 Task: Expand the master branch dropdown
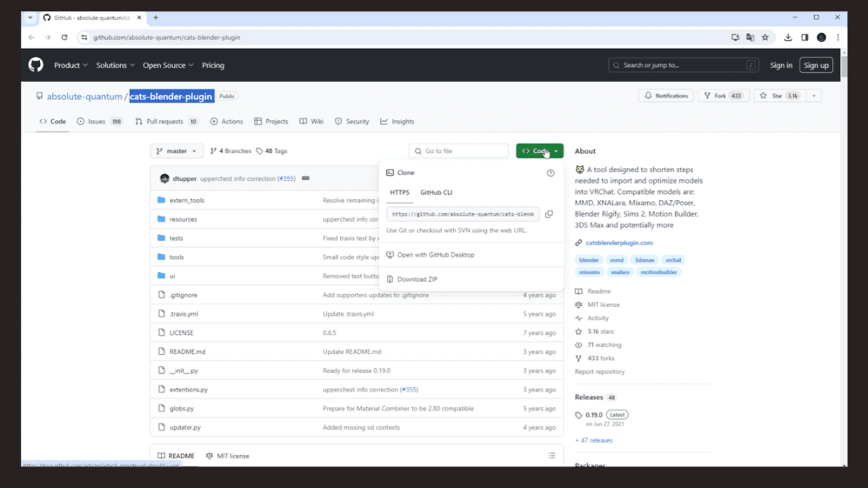pos(177,151)
